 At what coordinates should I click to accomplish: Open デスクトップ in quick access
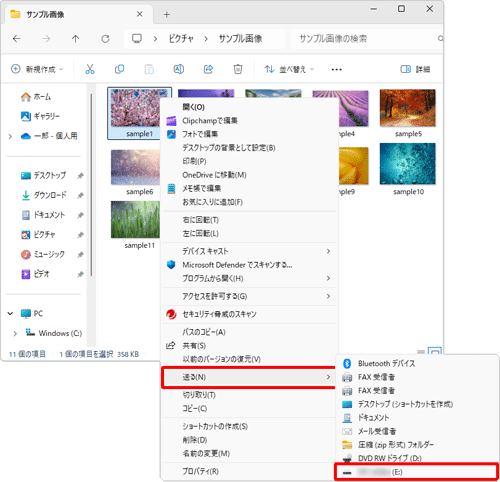click(x=43, y=175)
